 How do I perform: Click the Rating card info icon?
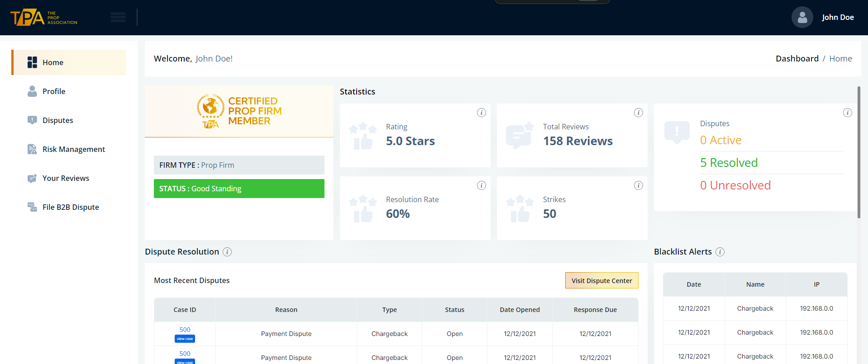coord(481,113)
